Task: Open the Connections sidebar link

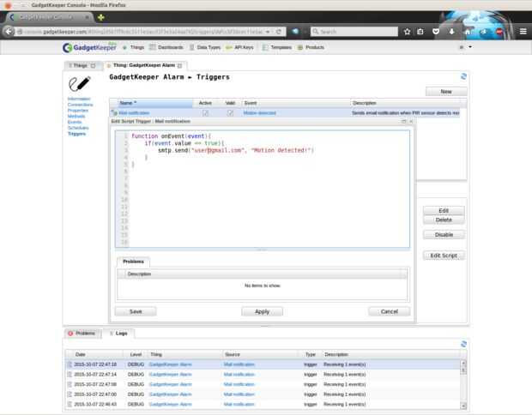Action: pos(80,105)
